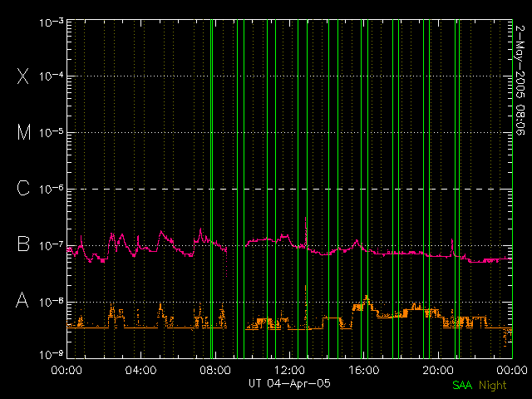Click the 2-May-2005 08:06 timestamp
This screenshot has height=399, width=532.
point(520,80)
